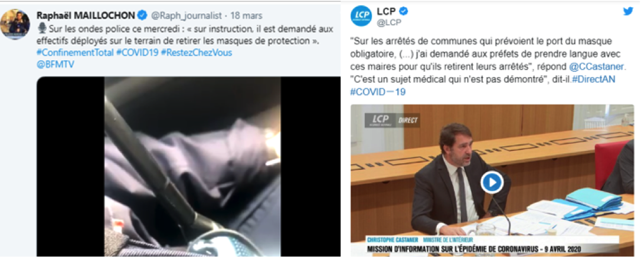Play the LCP Castaner video

point(492,182)
